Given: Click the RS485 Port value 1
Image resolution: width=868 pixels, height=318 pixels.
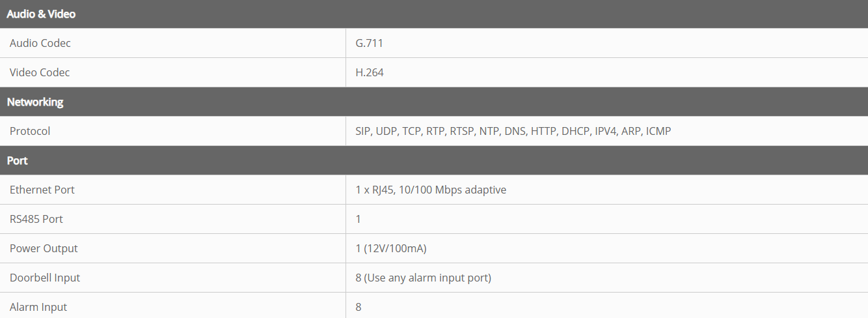Looking at the screenshot, I should [x=359, y=219].
